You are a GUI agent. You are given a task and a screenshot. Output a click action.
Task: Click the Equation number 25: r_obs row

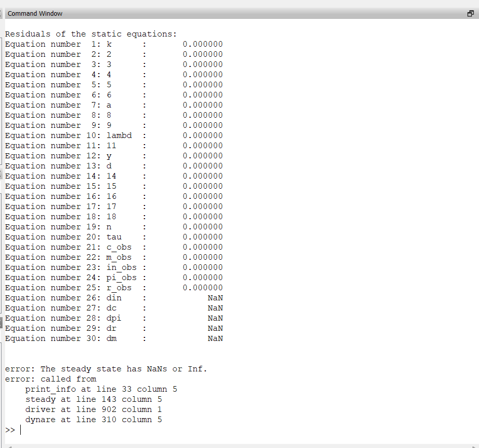pos(68,288)
